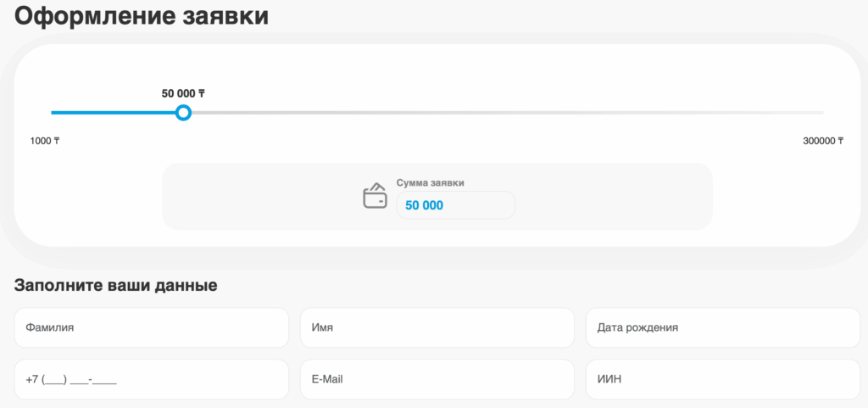Viewport: 868px width, 408px height.
Task: Click the Сумма заявки field label
Action: point(430,182)
